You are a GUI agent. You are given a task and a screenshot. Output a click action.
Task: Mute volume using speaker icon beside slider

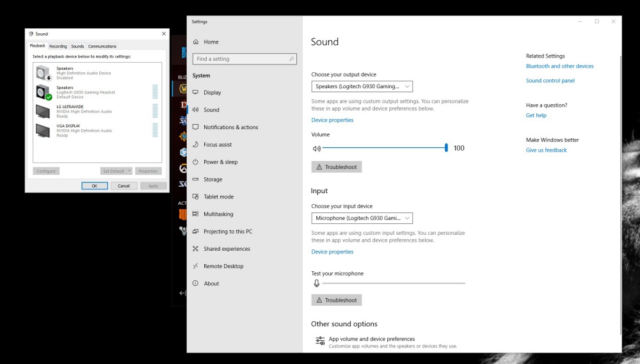tap(316, 148)
